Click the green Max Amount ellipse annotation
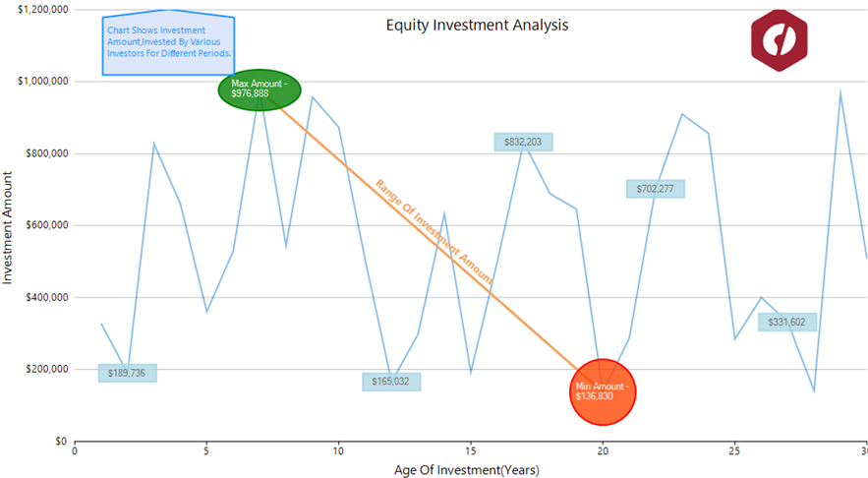This screenshot has width=868, height=478. 259,90
